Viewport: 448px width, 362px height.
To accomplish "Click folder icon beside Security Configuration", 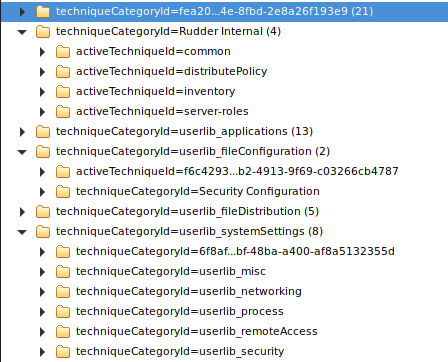I will click(63, 192).
